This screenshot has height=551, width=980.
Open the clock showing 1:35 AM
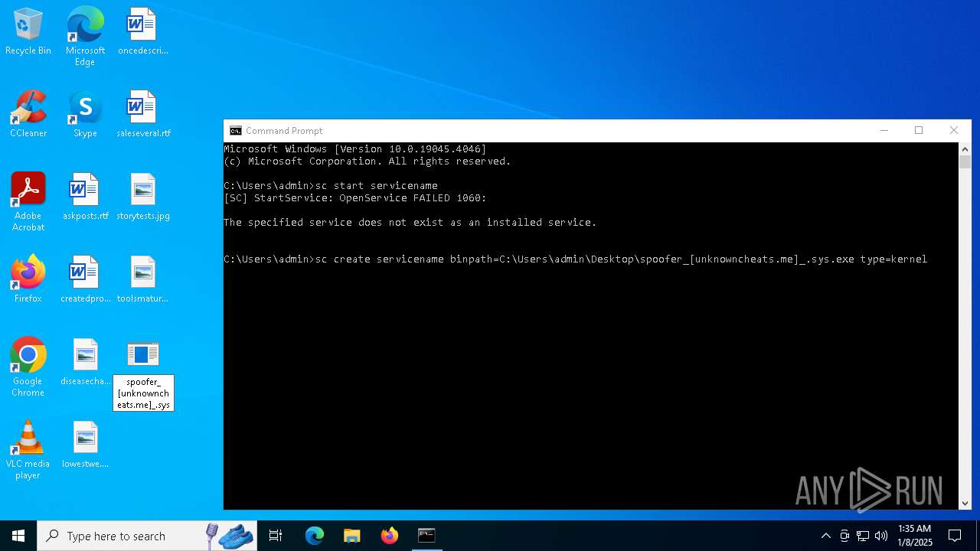(x=914, y=536)
